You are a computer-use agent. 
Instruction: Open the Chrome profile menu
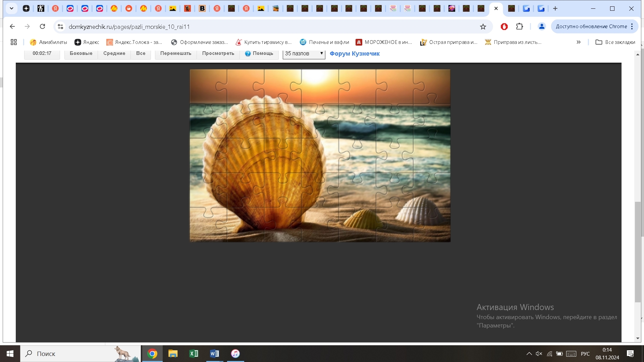pyautogui.click(x=542, y=26)
